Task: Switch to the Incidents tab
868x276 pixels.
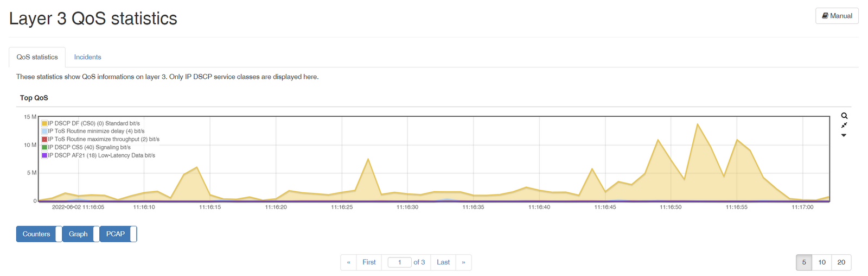Action: tap(87, 57)
